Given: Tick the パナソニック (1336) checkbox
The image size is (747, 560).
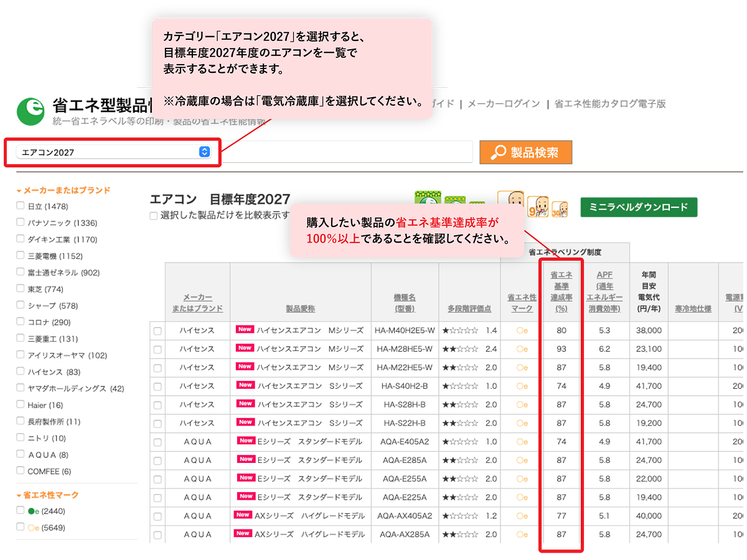Looking at the screenshot, I should [21, 222].
